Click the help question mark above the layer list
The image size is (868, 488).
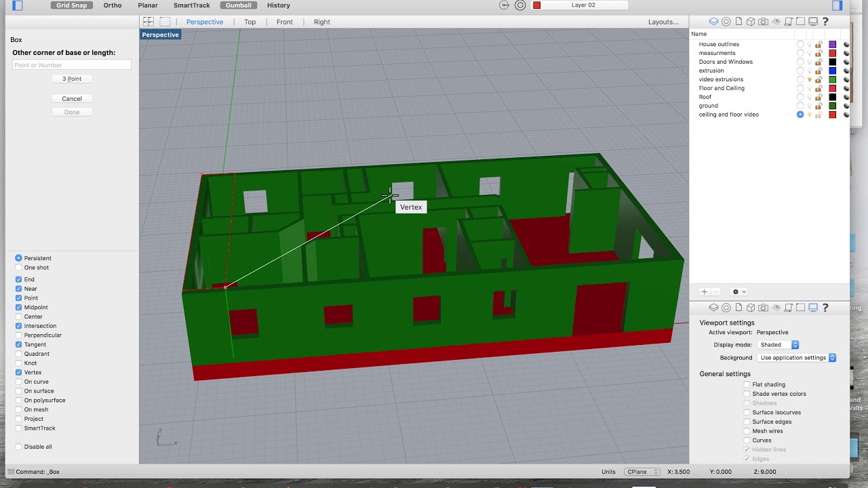[x=825, y=22]
